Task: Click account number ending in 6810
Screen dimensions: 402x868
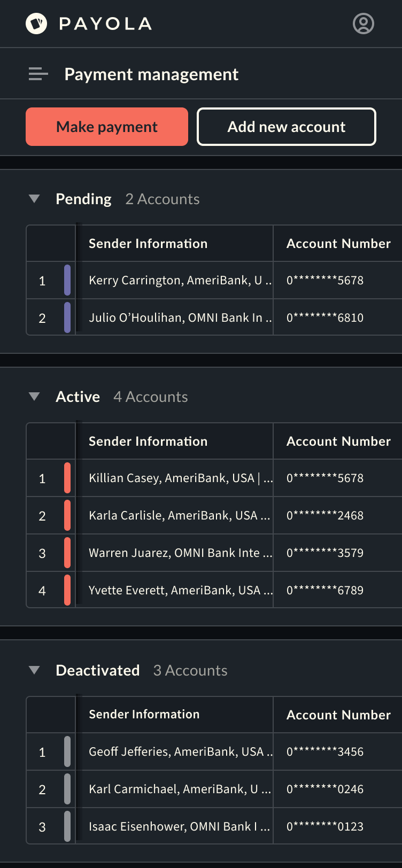Action: [x=325, y=317]
